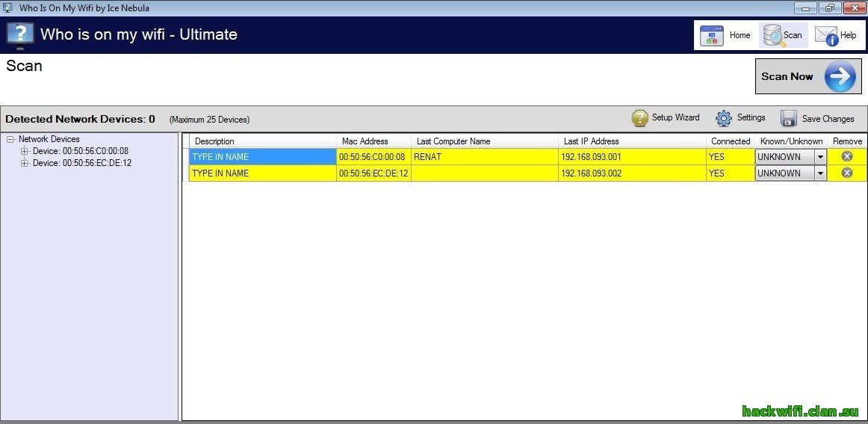Sort by Last Computer Name column header

pyautogui.click(x=485, y=141)
